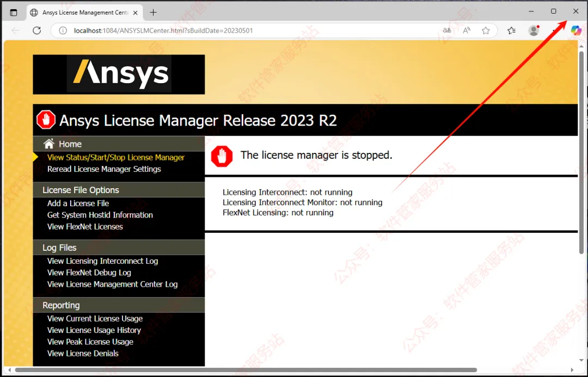Click the scroll down arrow of vertical scrollbar
Screen dimensions: 588x377
point(581,360)
